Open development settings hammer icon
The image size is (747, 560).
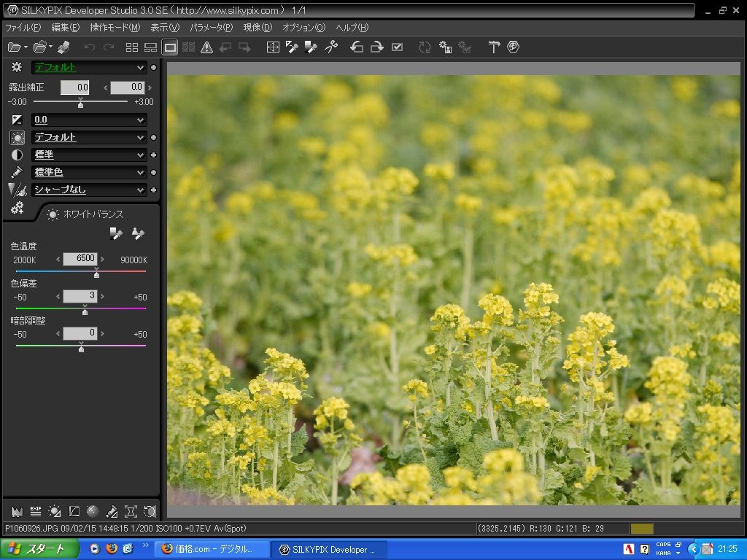pos(494,47)
